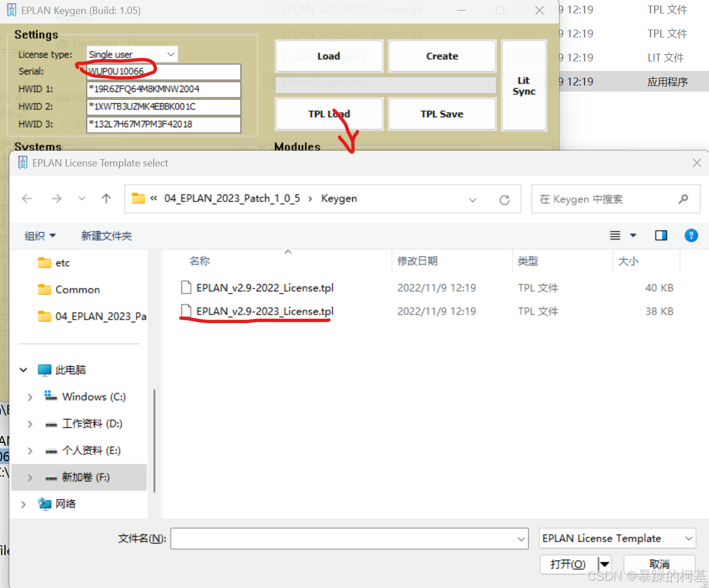Viewport: 709px width, 588px height.
Task: Toggle the preview pane icon
Action: tap(661, 236)
